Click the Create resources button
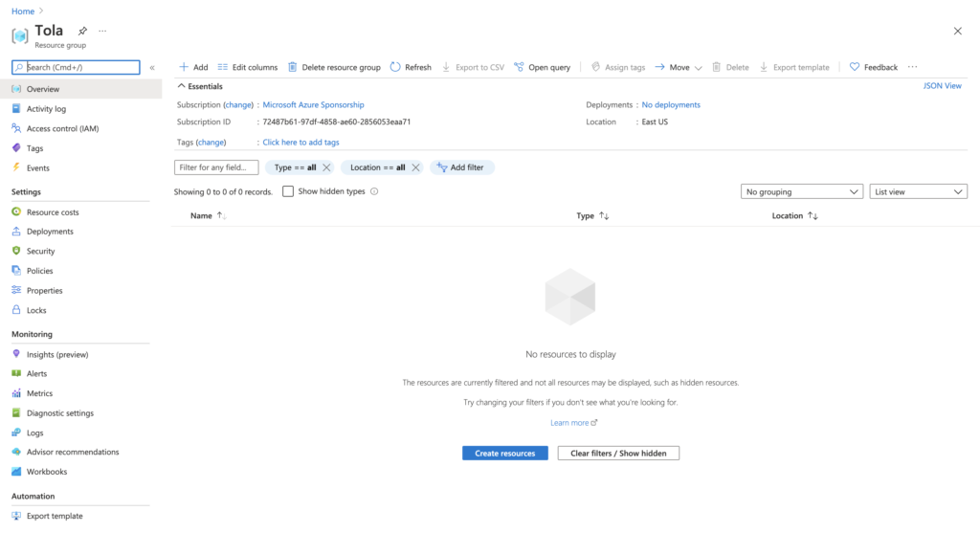Screen dimensions: 980x533 [505, 453]
